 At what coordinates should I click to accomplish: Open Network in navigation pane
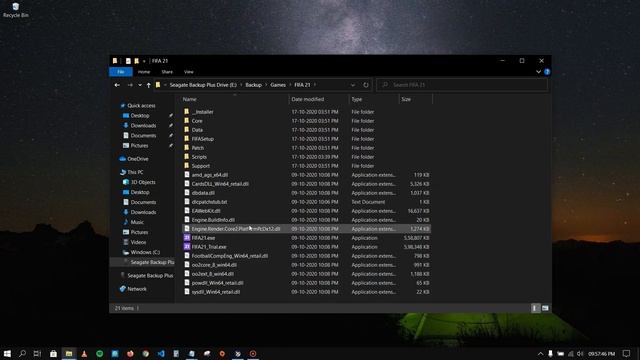(x=137, y=289)
